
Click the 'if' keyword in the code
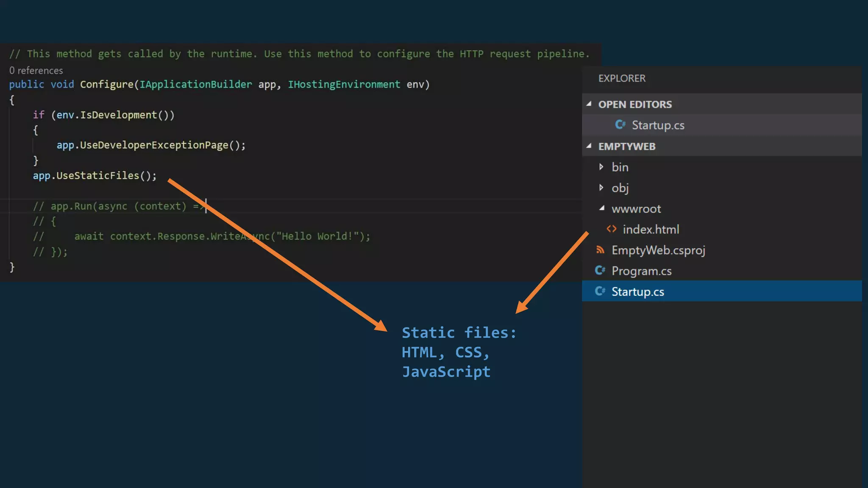click(39, 115)
